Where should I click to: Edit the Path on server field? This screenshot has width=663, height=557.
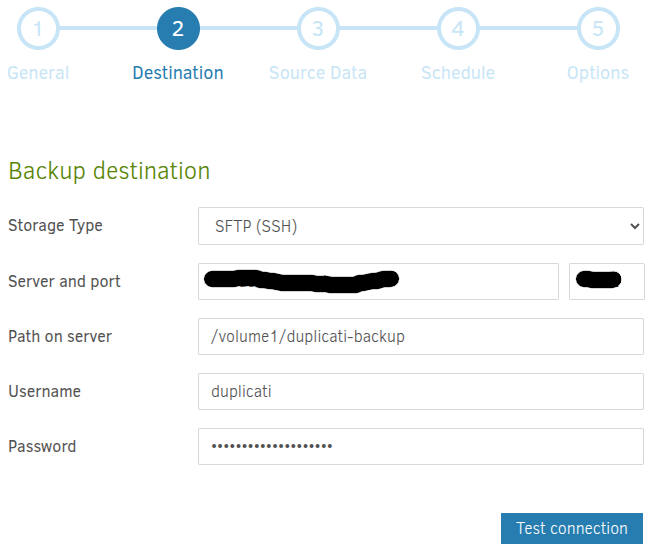421,336
